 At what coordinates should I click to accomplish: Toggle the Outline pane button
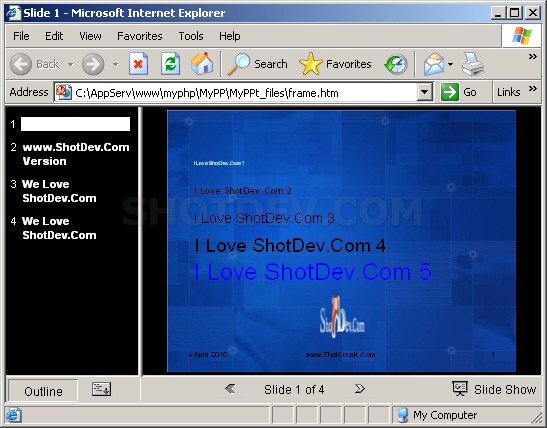coord(43,391)
